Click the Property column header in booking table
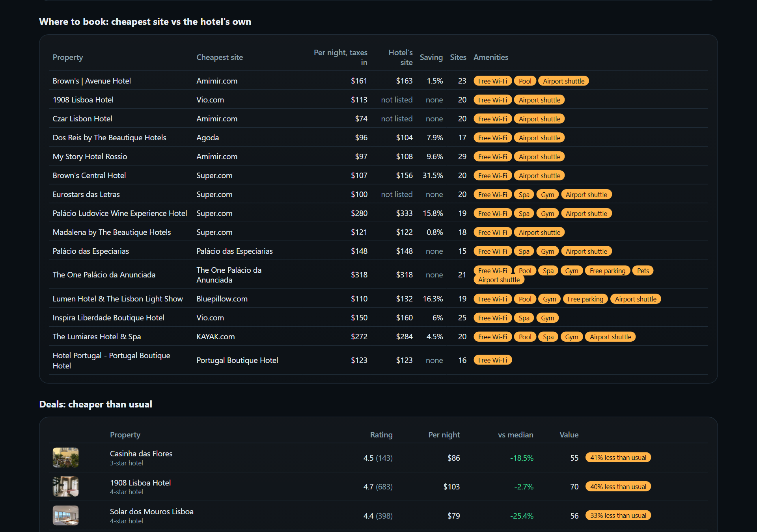This screenshot has width=757, height=532. click(68, 57)
